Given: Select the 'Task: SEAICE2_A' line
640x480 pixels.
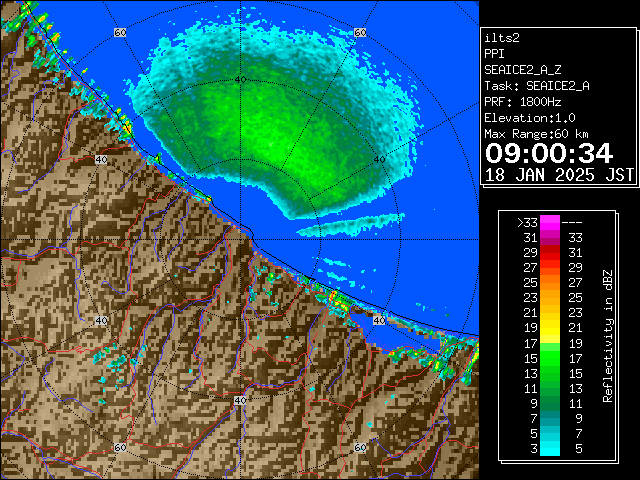Looking at the screenshot, I should [537, 86].
